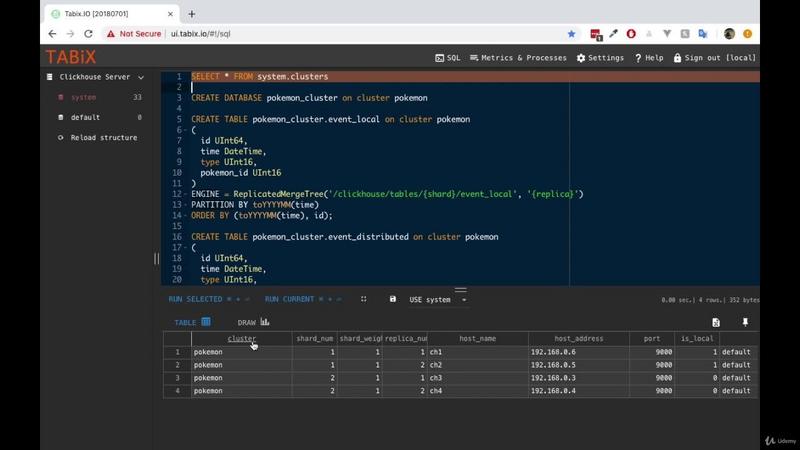Open the Help menu
Image resolution: width=800 pixels, height=450 pixels.
point(648,58)
